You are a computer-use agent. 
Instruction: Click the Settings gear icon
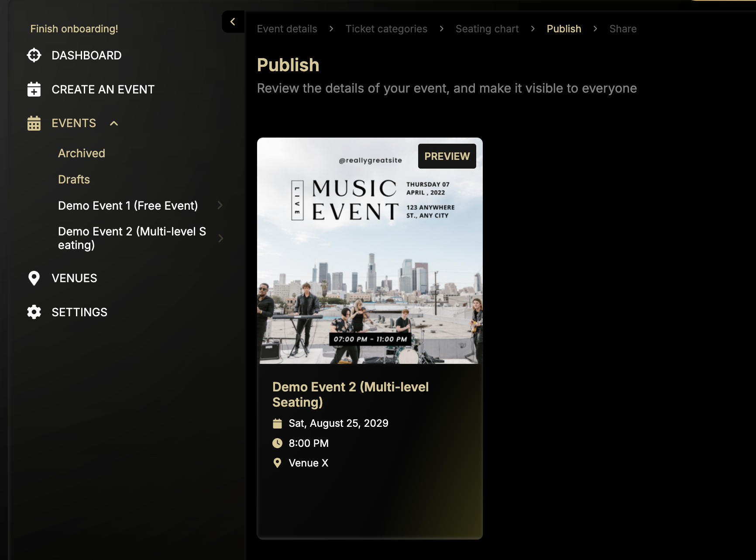[34, 312]
